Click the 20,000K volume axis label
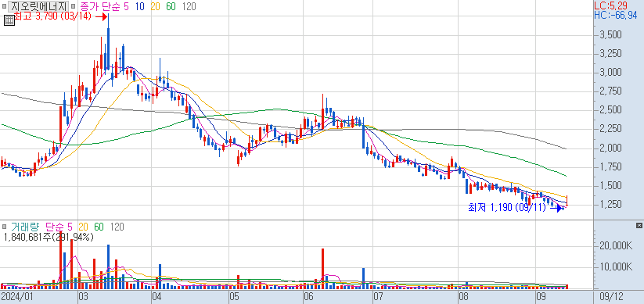The height and width of the screenshot is (304, 644). (615, 245)
